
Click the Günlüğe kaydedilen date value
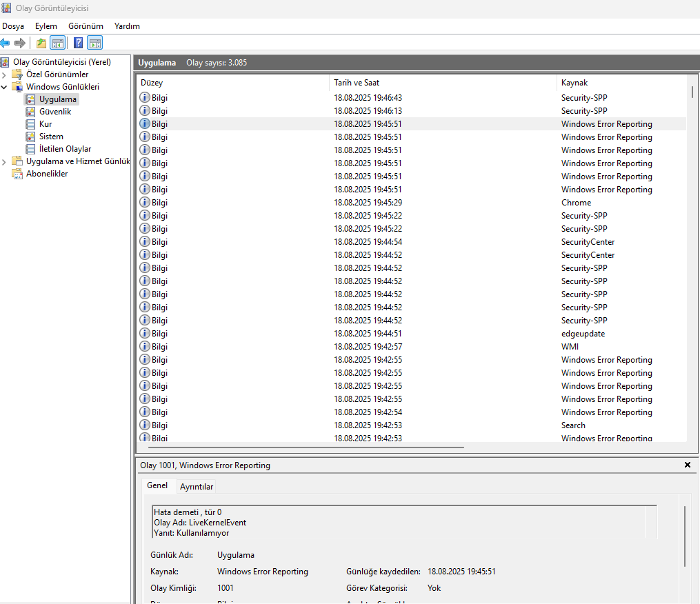(461, 572)
